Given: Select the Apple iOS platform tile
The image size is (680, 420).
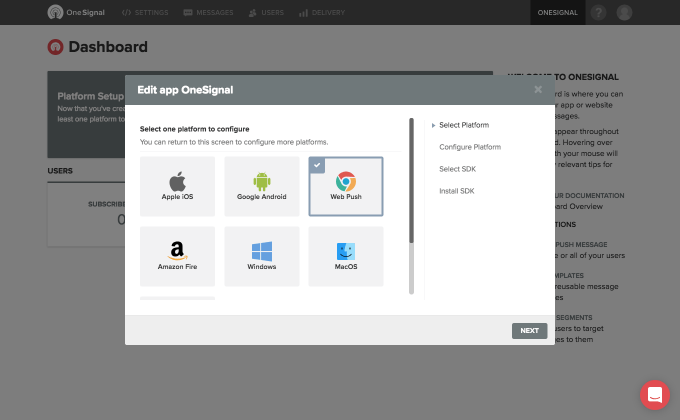Looking at the screenshot, I should [x=177, y=186].
